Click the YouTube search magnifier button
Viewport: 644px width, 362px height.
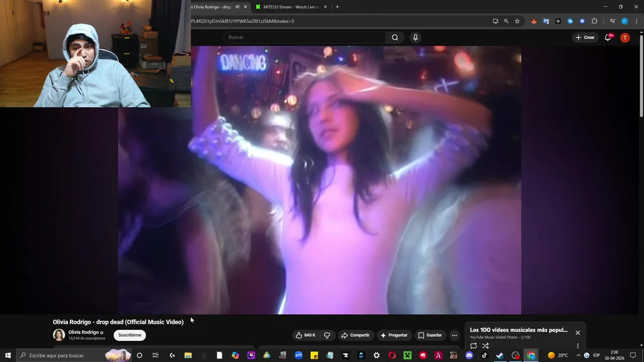[x=395, y=37]
